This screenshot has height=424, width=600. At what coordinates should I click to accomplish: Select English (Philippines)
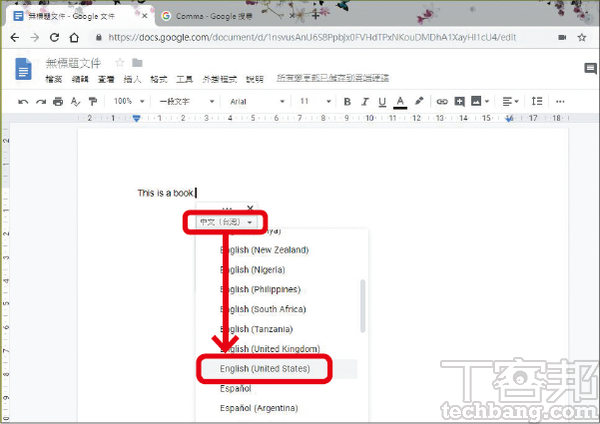click(260, 289)
